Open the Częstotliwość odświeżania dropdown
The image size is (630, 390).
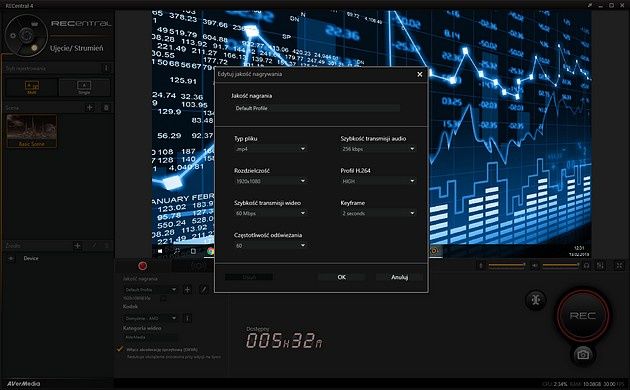click(x=270, y=245)
